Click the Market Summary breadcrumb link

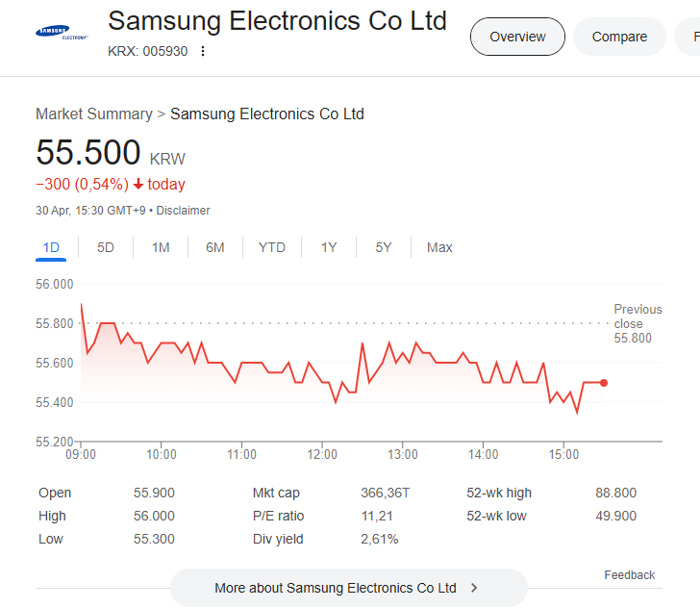tap(93, 114)
